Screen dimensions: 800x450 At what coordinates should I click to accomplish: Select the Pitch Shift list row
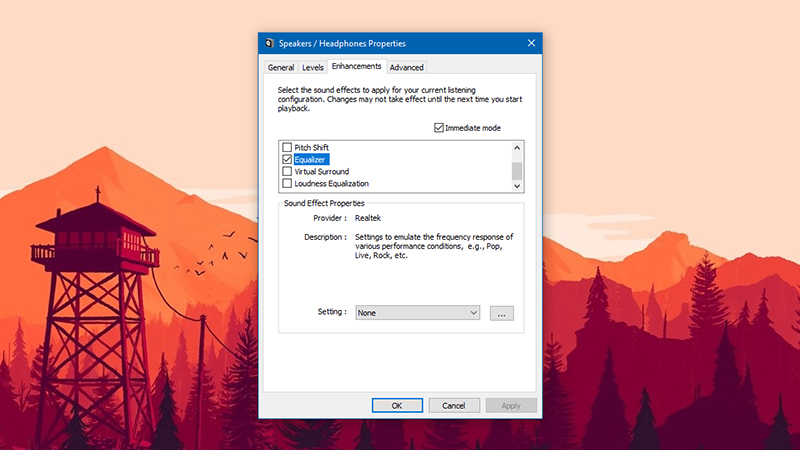(312, 147)
